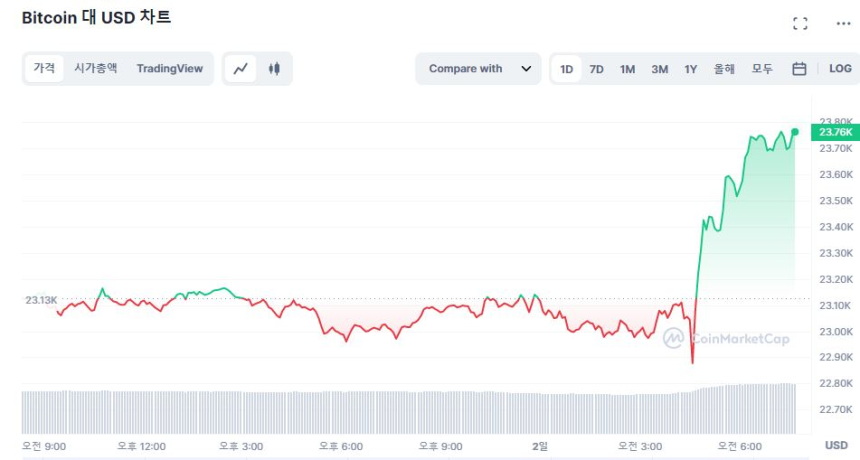This screenshot has height=460, width=860.
Task: Select the 1Y range button
Action: click(690, 69)
